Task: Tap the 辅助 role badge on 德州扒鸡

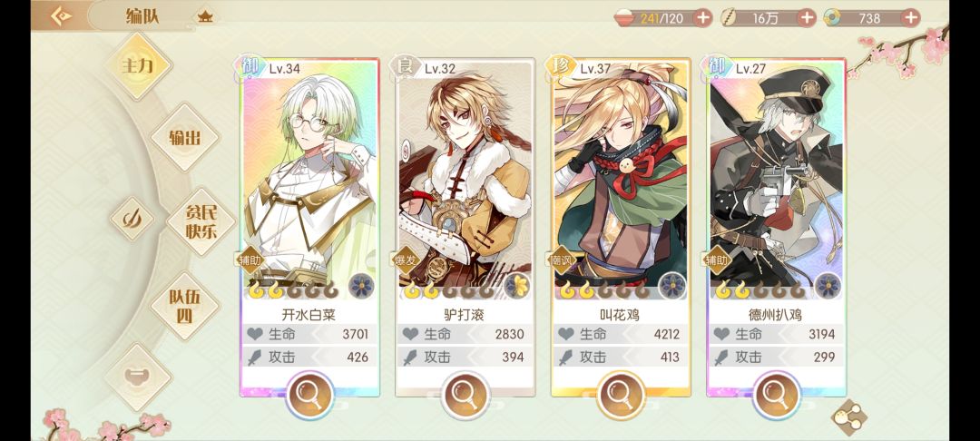Action: click(718, 260)
